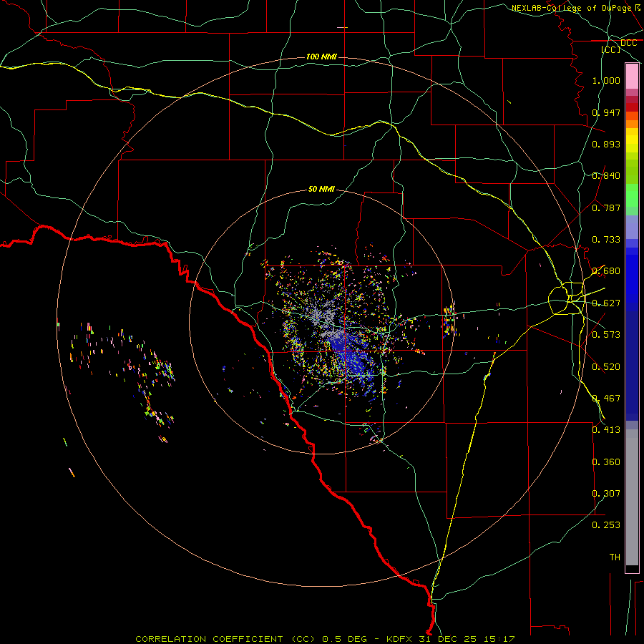Click the 0.413 scale value

tap(606, 430)
